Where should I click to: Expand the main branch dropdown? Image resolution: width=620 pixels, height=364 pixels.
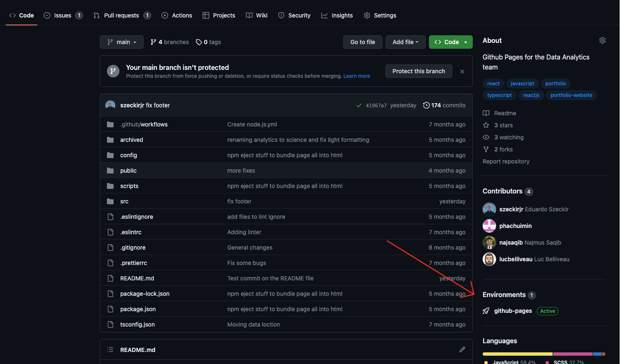click(122, 42)
